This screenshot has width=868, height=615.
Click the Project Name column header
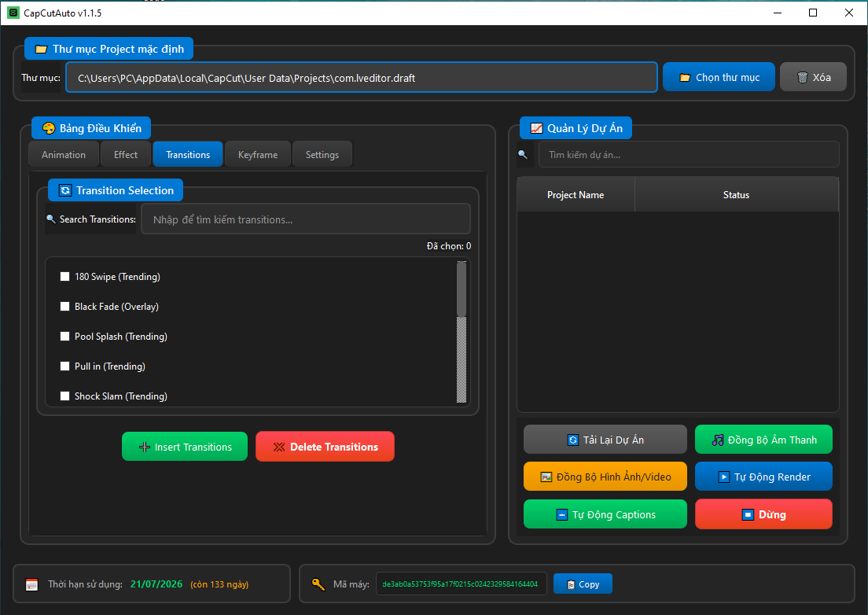click(576, 194)
